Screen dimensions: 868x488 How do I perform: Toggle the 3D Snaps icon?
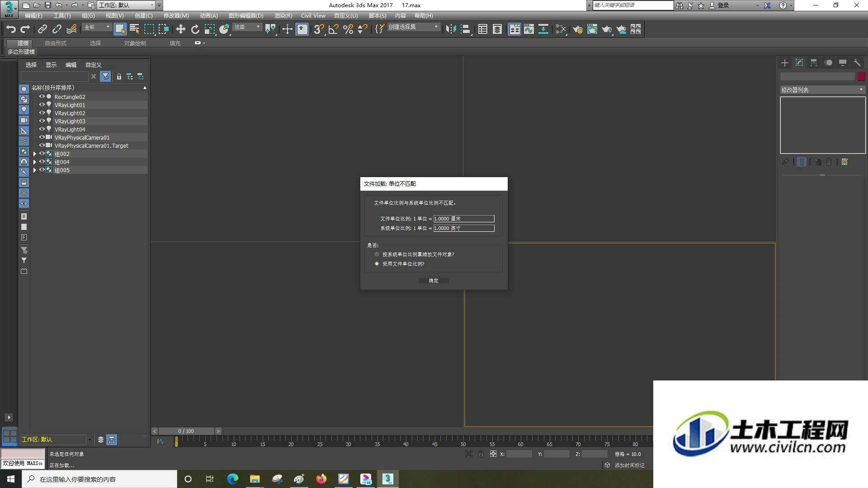319,29
